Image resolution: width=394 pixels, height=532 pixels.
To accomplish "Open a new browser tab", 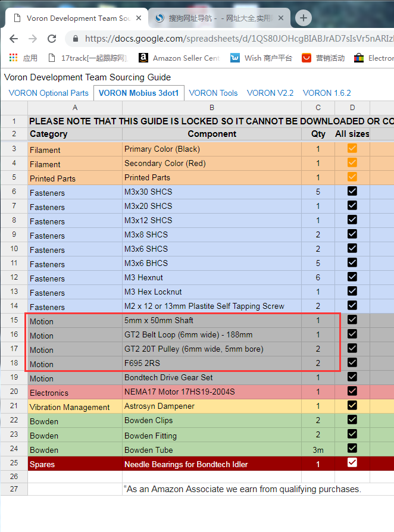I will [304, 18].
